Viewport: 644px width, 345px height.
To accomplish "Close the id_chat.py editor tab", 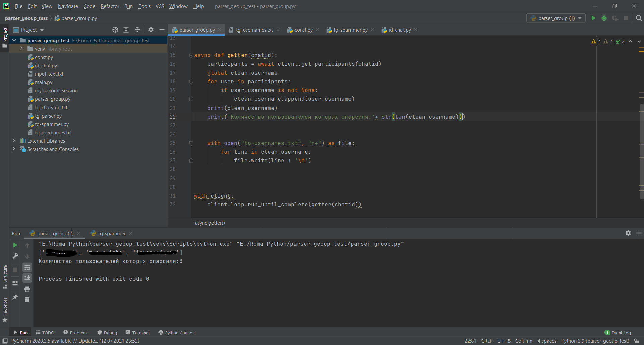I will click(x=416, y=30).
